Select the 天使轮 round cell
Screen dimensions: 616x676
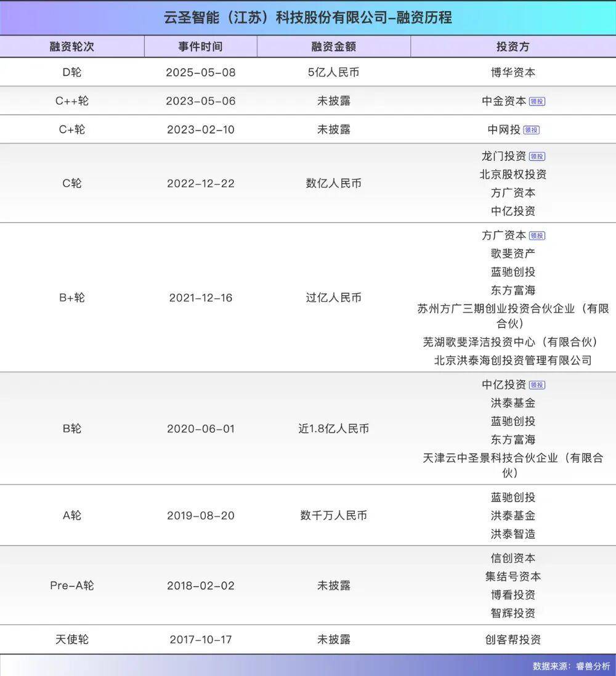tap(72, 640)
